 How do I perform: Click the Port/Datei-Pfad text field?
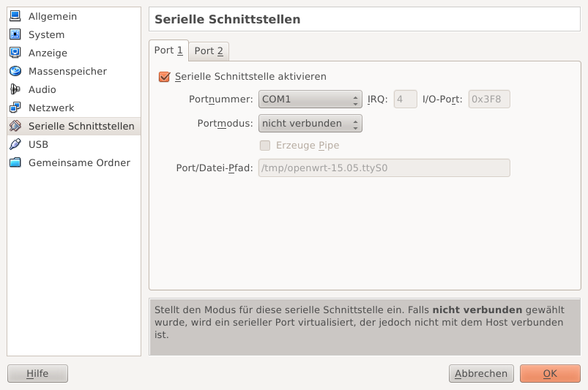coord(384,168)
